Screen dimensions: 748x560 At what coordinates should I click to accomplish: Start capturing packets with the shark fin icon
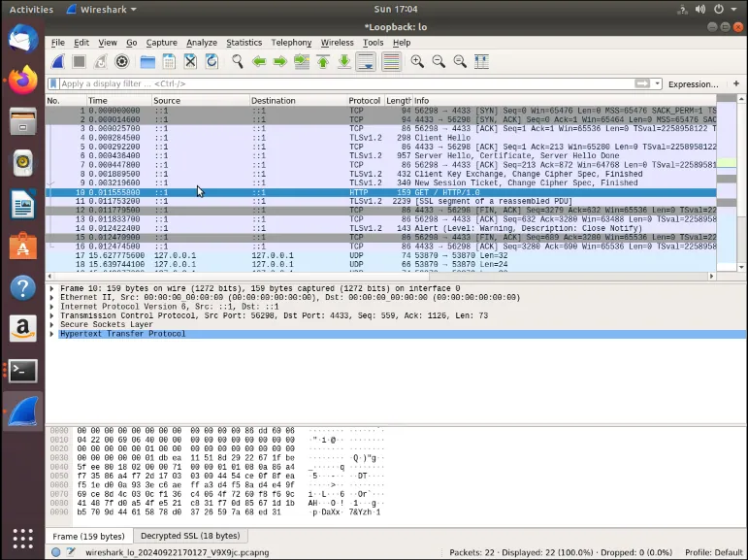58,61
